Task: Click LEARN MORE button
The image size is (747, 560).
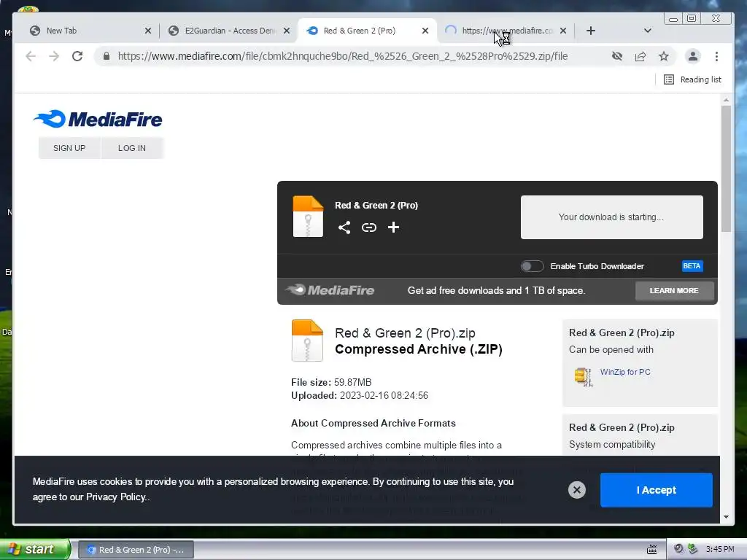Action: pyautogui.click(x=674, y=290)
